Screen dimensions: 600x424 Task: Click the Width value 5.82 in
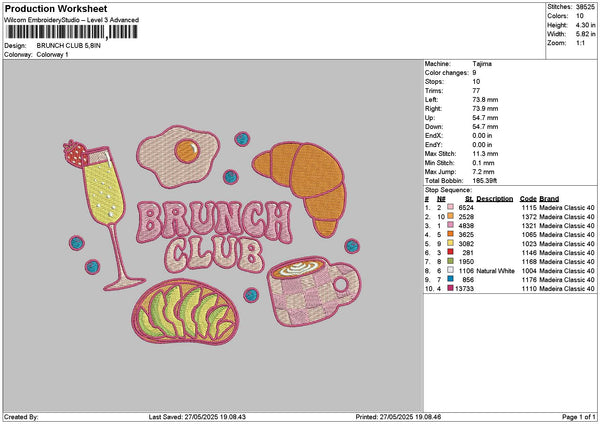(x=585, y=34)
